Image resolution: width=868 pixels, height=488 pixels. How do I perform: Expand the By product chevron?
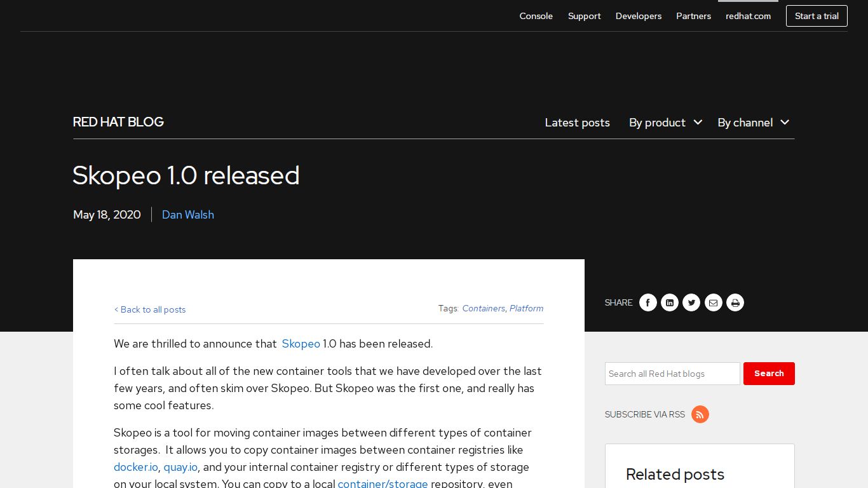pyautogui.click(x=698, y=122)
